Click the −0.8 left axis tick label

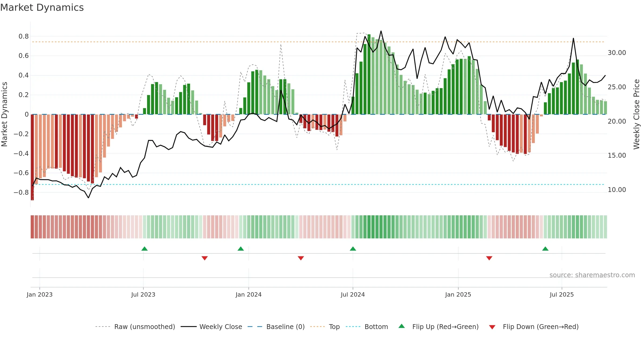(x=21, y=193)
